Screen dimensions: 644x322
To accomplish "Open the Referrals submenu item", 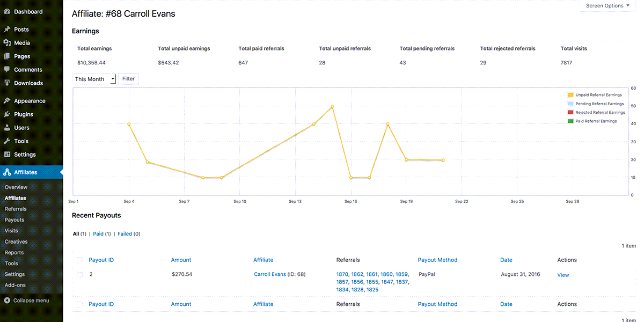I will click(16, 209).
